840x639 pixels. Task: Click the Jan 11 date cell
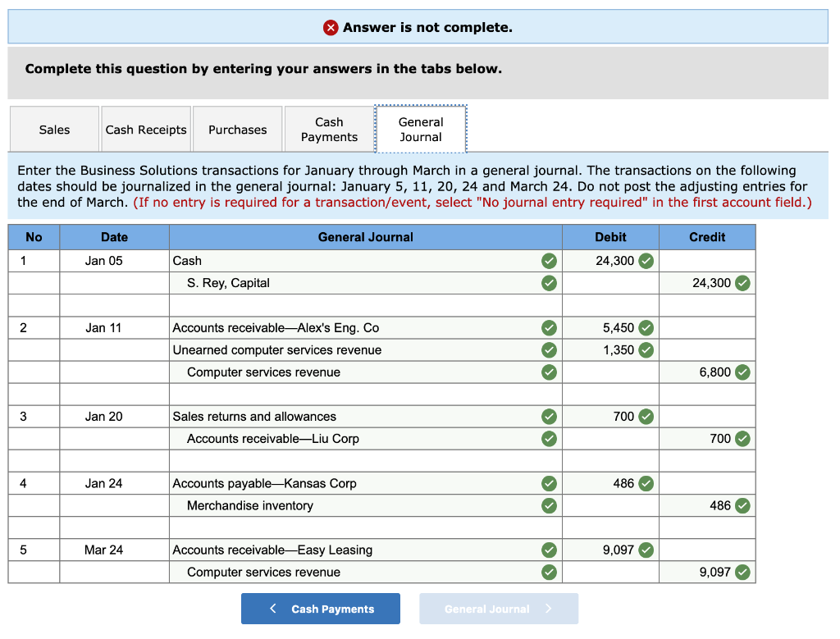114,327
